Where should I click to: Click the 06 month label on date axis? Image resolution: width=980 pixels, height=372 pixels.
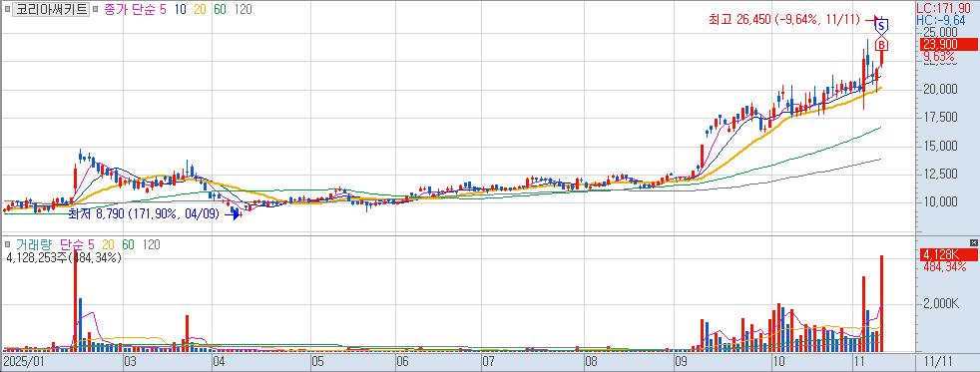(x=402, y=362)
